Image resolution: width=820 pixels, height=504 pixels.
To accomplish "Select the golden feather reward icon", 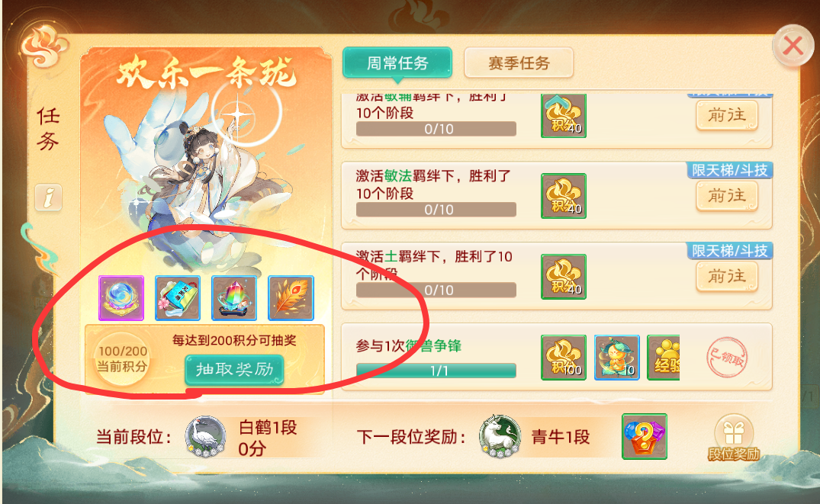I will tap(291, 298).
